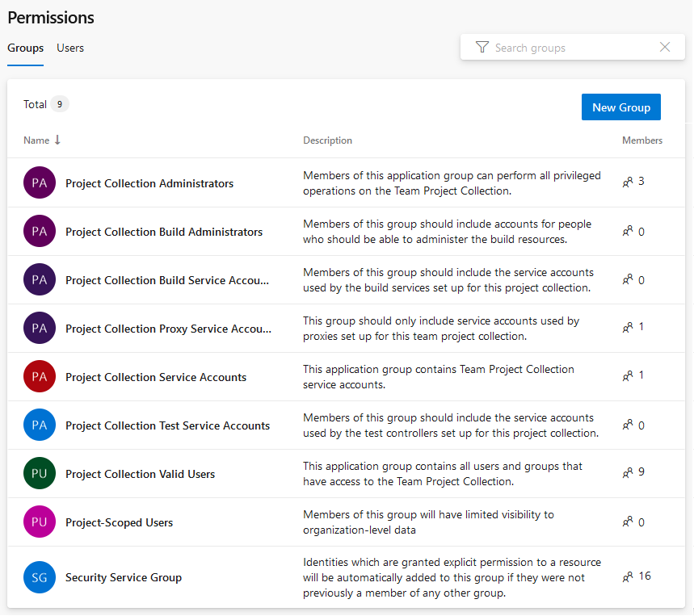The width and height of the screenshot is (694, 616).
Task: Click inside the Search groups input field
Action: point(566,47)
